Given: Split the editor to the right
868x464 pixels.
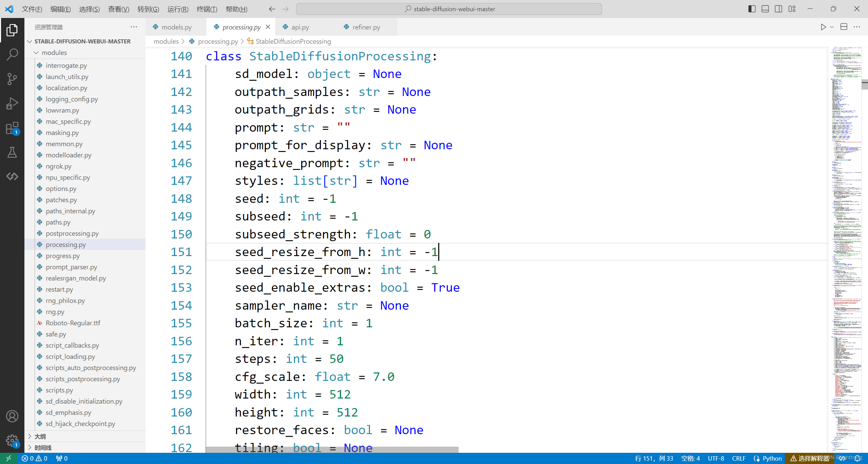Looking at the screenshot, I should tap(844, 27).
